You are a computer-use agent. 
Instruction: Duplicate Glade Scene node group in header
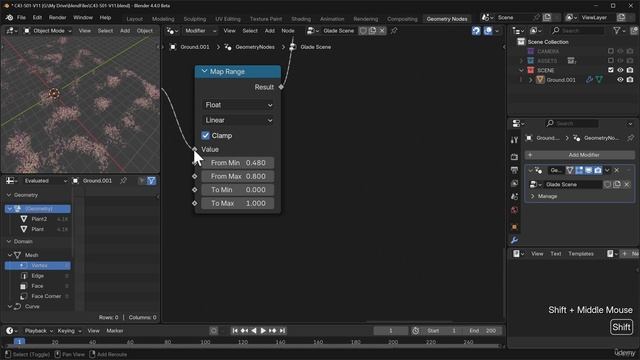pyautogui.click(x=372, y=31)
